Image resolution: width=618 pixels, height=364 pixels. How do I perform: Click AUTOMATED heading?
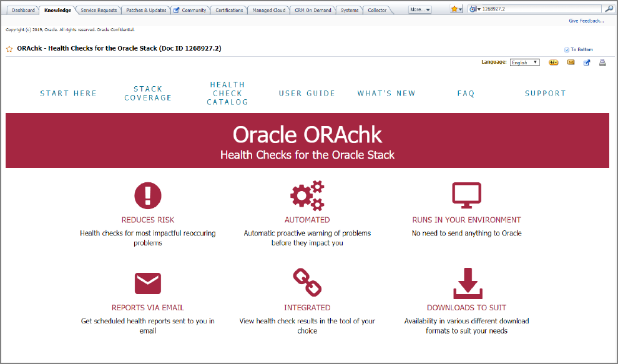coord(307,220)
